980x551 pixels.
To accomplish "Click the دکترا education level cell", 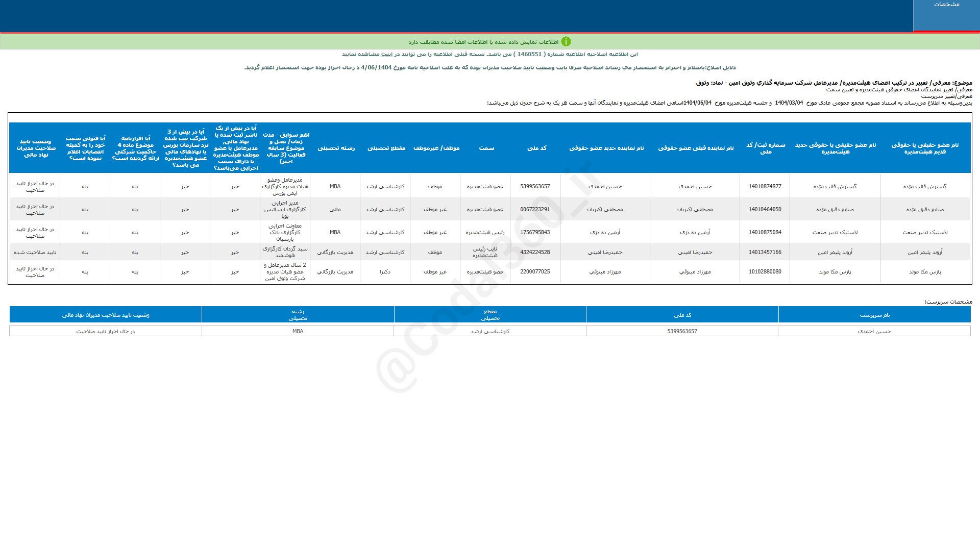I will click(385, 272).
